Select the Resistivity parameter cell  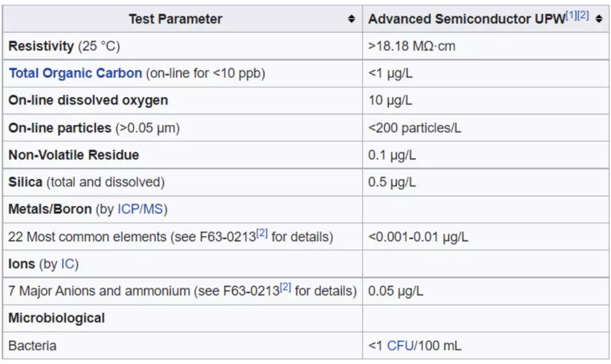click(64, 46)
